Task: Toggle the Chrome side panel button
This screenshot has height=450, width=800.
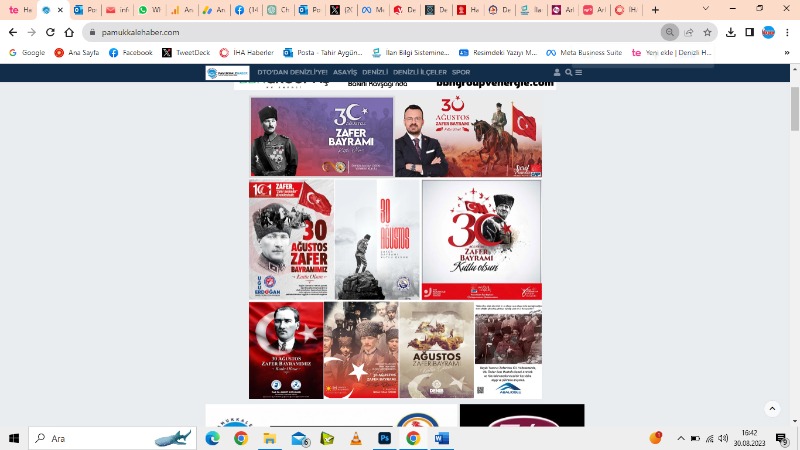Action: [x=750, y=32]
